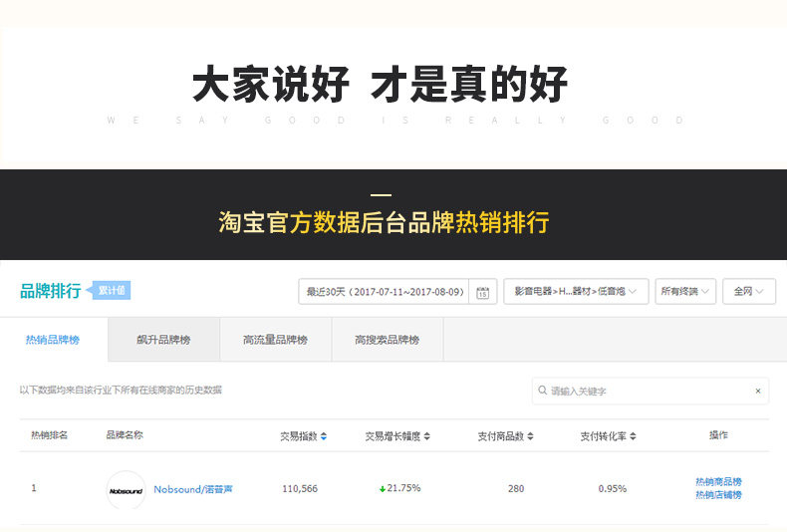Open the 最近30天 date range selector
The height and width of the screenshot is (532, 787).
[384, 292]
